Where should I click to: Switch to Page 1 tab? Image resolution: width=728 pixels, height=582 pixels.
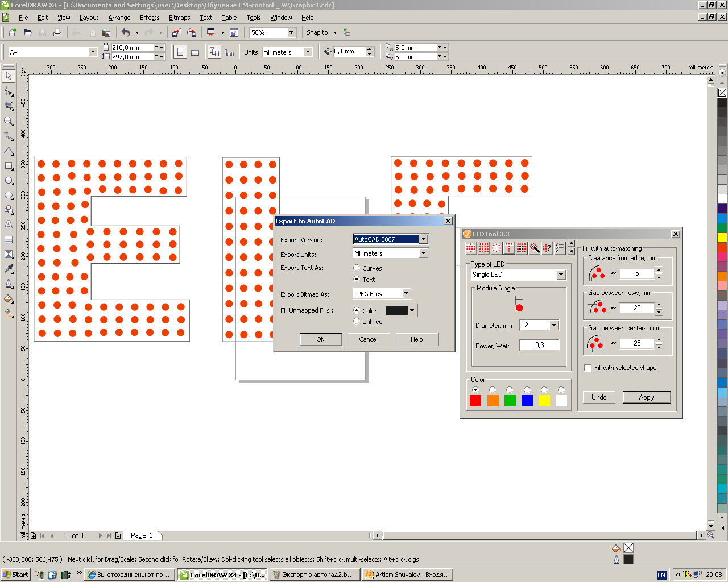coord(142,535)
